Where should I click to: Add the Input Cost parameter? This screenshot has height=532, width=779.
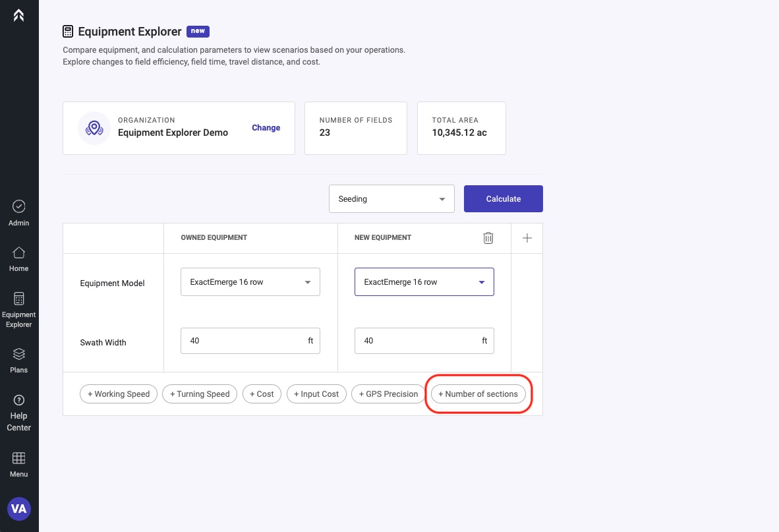click(316, 394)
